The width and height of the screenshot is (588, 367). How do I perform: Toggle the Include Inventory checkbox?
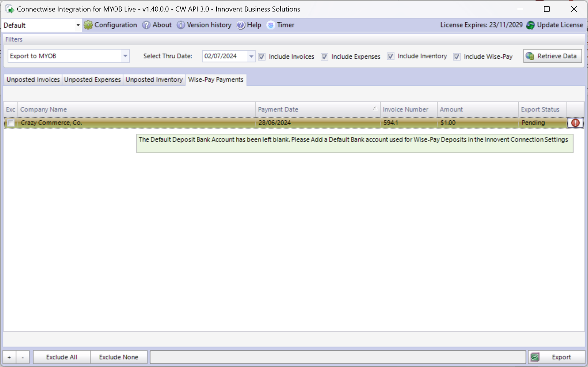point(390,56)
